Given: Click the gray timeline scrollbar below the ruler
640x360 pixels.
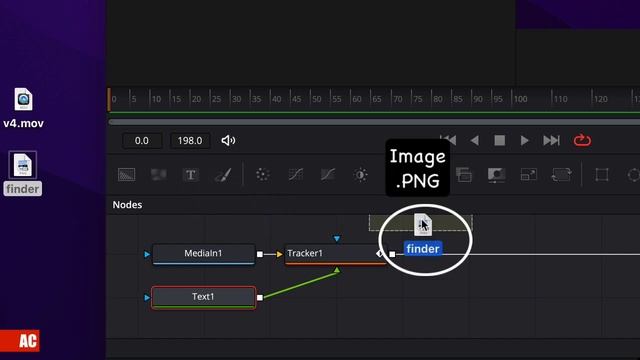Looking at the screenshot, I should click(x=374, y=122).
